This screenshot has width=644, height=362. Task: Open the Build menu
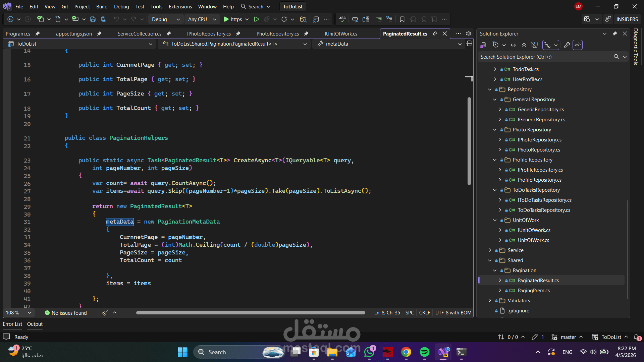pos(102,6)
